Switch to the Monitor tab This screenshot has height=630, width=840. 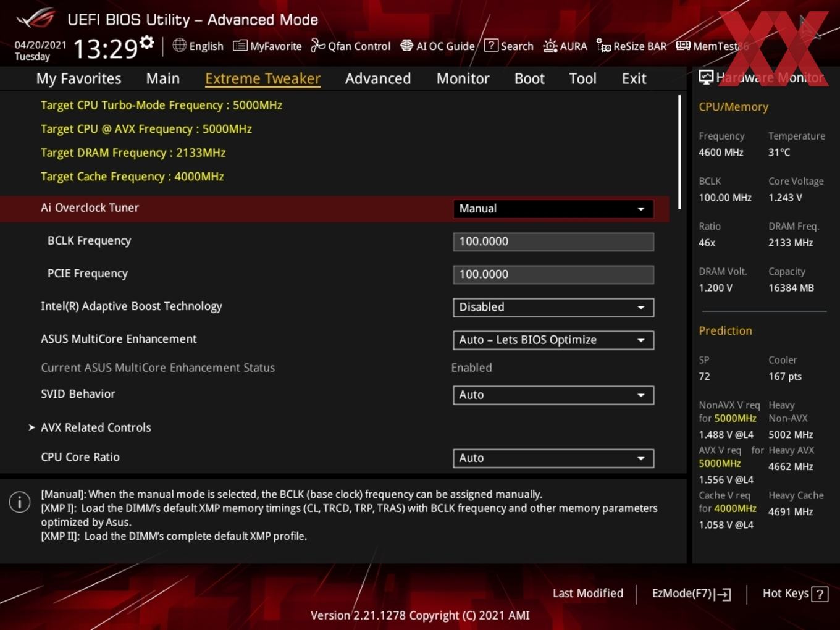coord(463,78)
